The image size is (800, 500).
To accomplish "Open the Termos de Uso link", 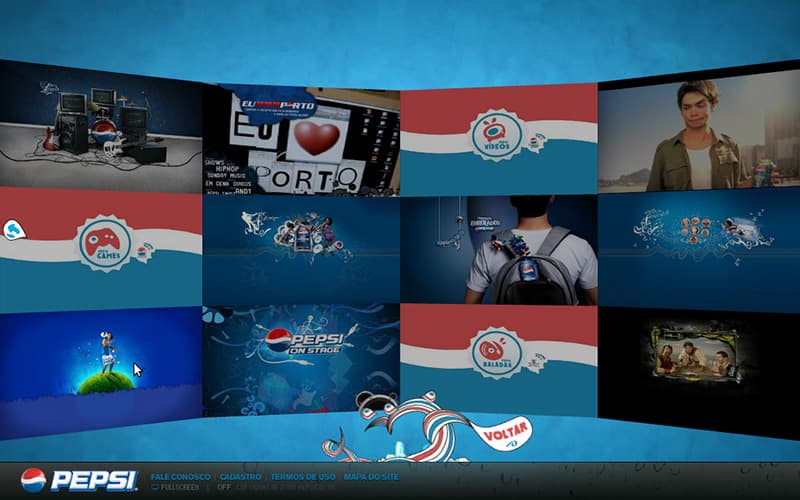I will coord(303,477).
